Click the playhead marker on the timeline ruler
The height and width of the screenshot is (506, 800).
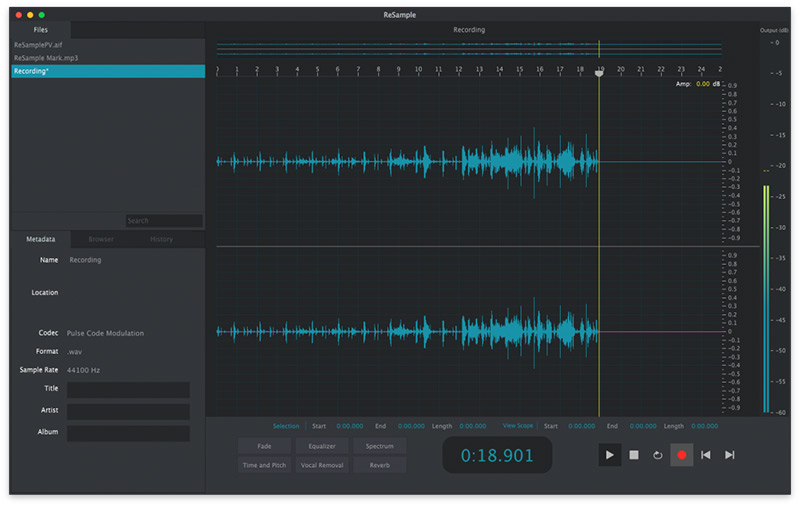[599, 73]
